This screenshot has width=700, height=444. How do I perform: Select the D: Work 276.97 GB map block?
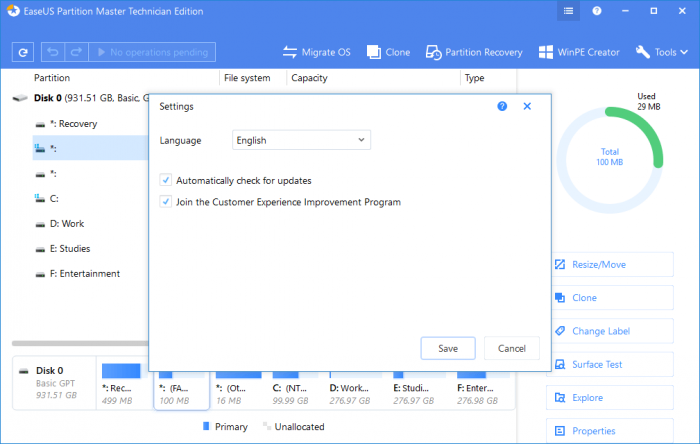click(354, 389)
